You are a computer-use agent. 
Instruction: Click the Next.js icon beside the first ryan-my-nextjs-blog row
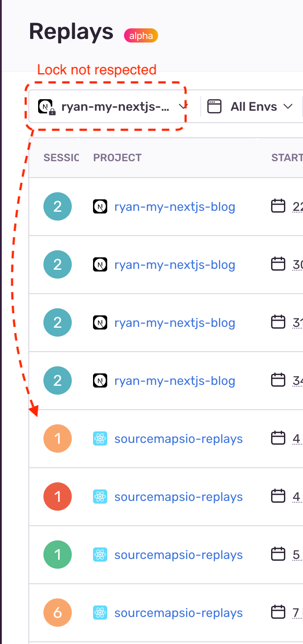coord(100,206)
